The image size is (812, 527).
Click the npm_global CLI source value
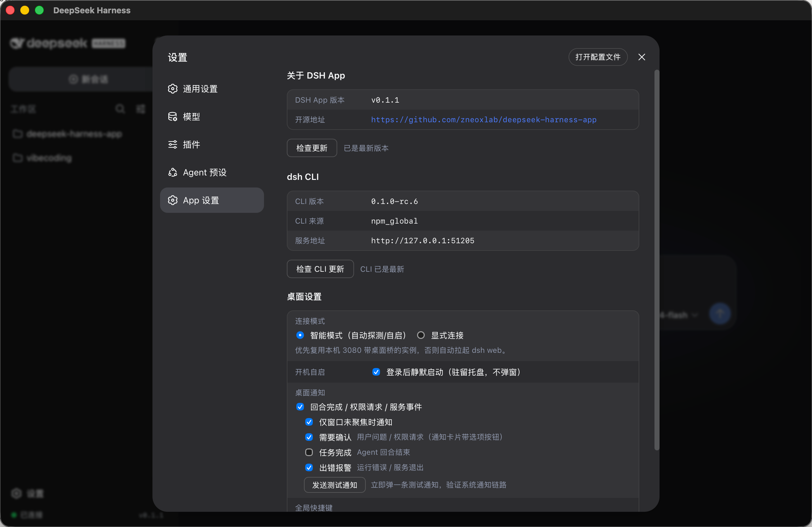394,221
